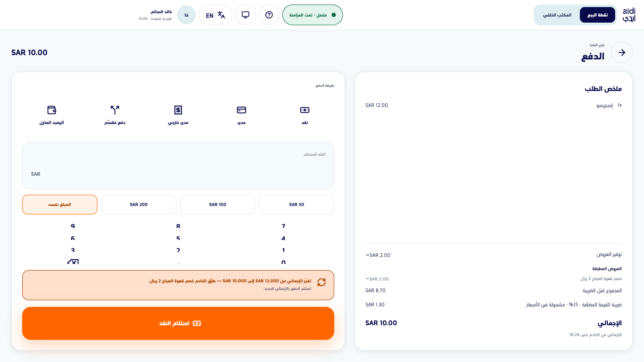Click the الإجمالي من الخادم حتى 16:24 note
This screenshot has height=362, width=644.
595,335
